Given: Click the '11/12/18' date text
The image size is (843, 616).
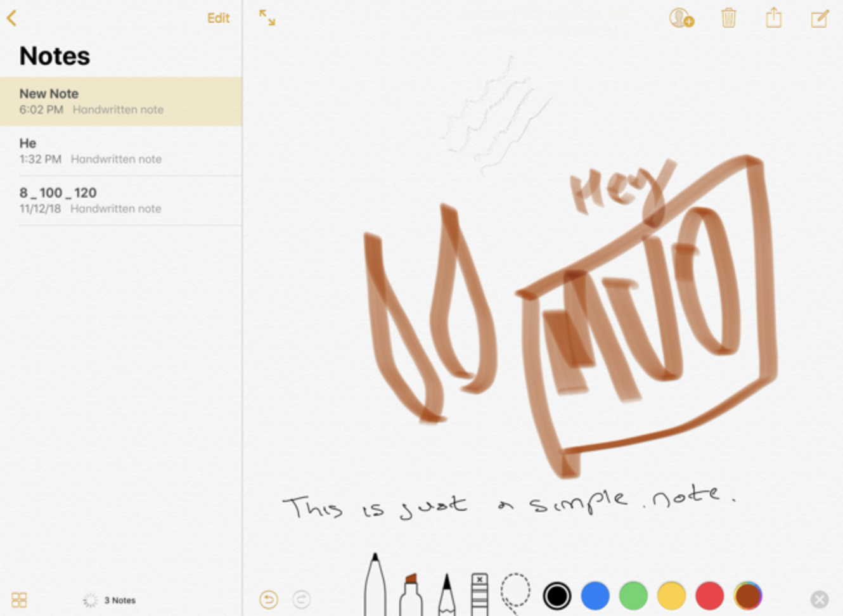Looking at the screenshot, I should 40,209.
